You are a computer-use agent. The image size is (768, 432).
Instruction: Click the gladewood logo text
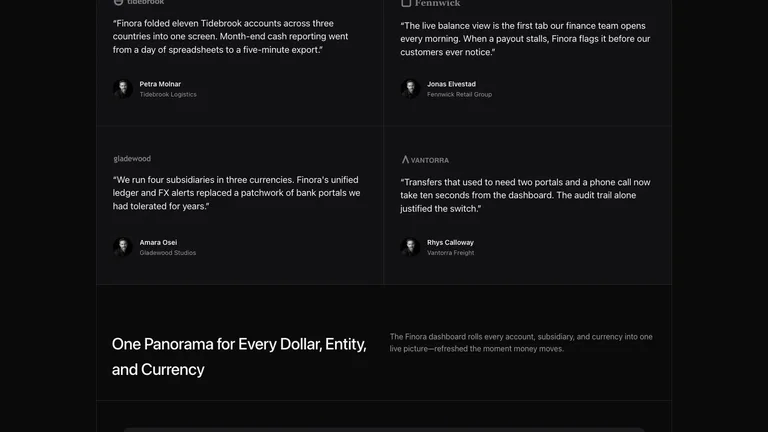[x=132, y=159]
